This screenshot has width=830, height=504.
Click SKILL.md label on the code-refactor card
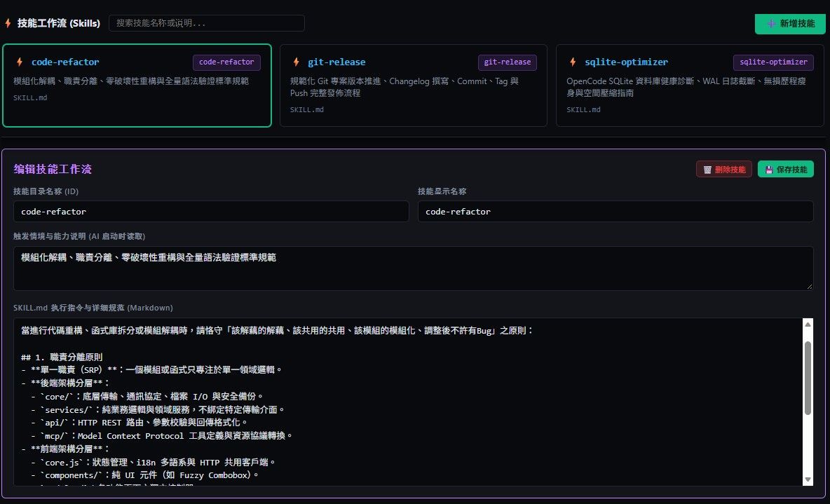pyautogui.click(x=30, y=98)
